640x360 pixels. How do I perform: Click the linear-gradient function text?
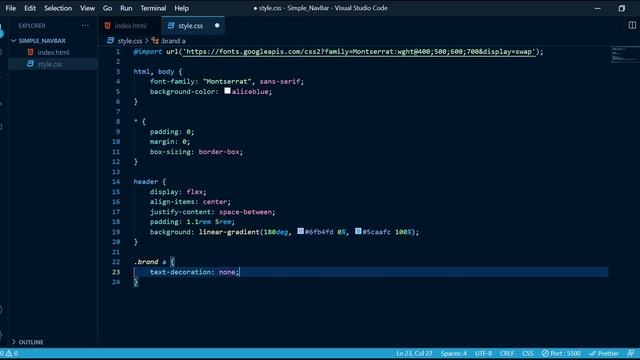click(229, 232)
